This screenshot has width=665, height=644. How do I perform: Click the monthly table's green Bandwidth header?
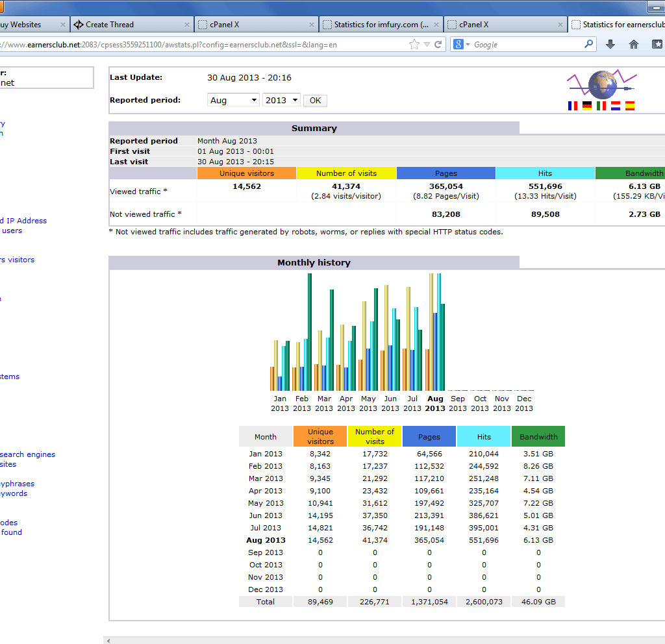tap(538, 436)
